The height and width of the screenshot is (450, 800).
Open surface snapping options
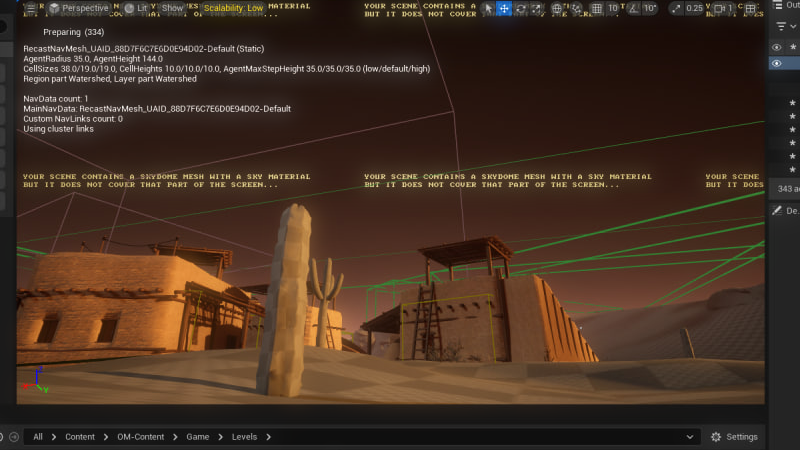point(577,8)
